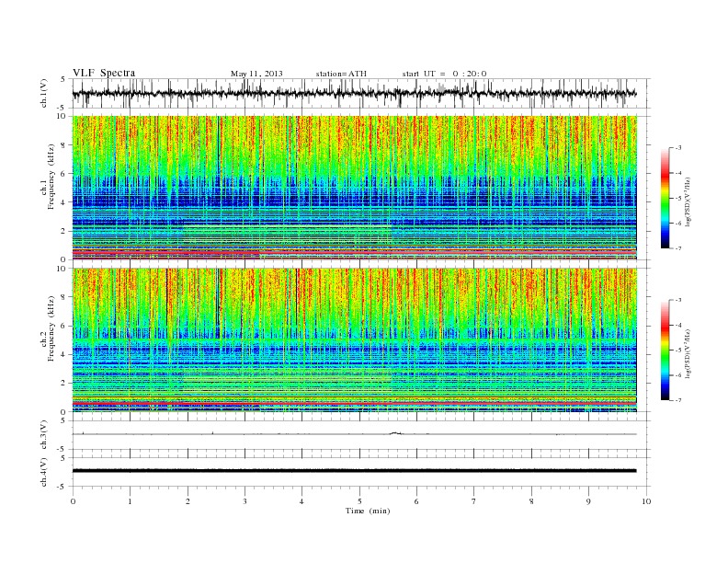
Task: Click the ch.1 spectrogram panel
Action: [355, 188]
